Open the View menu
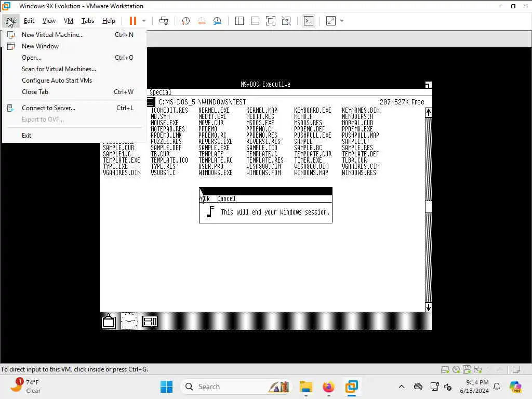Viewport: 532px width, 399px height. click(49, 21)
